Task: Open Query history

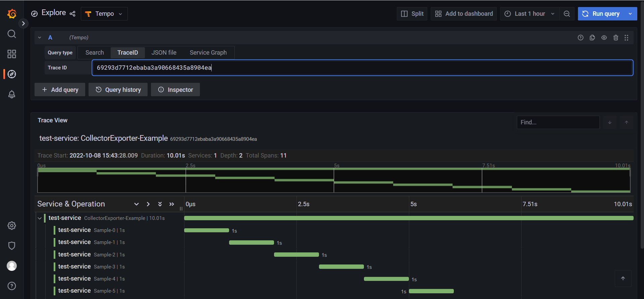Action: tap(118, 89)
